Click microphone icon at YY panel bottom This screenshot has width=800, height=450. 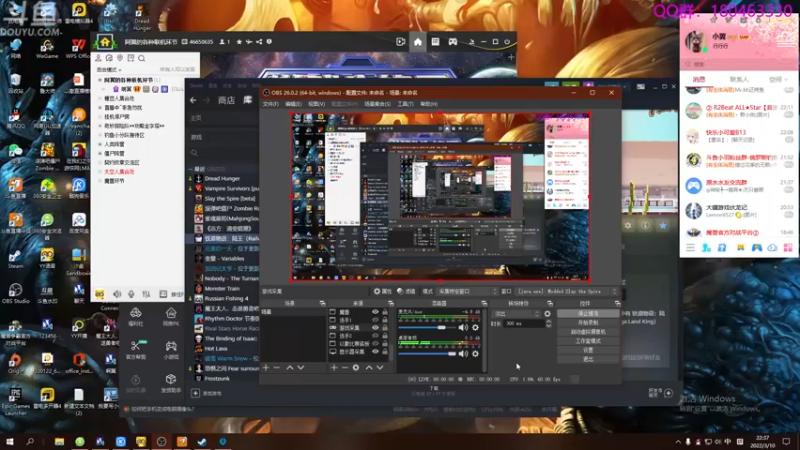[x=131, y=294]
